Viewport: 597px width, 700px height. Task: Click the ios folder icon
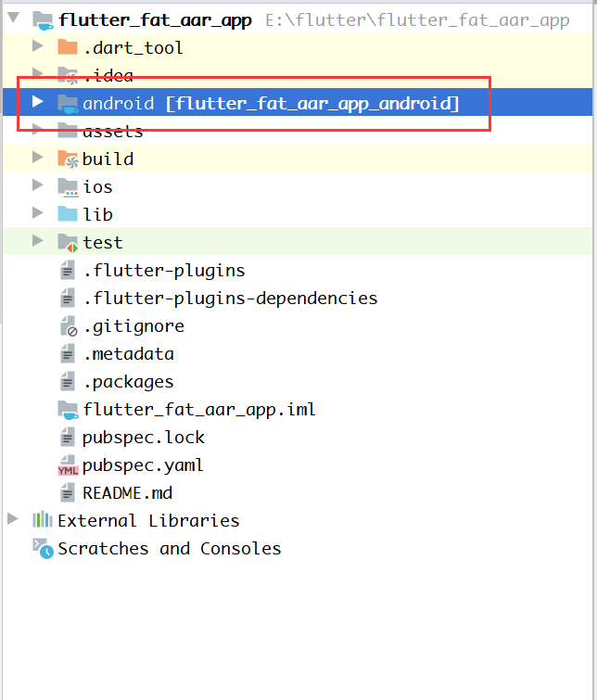coord(68,187)
